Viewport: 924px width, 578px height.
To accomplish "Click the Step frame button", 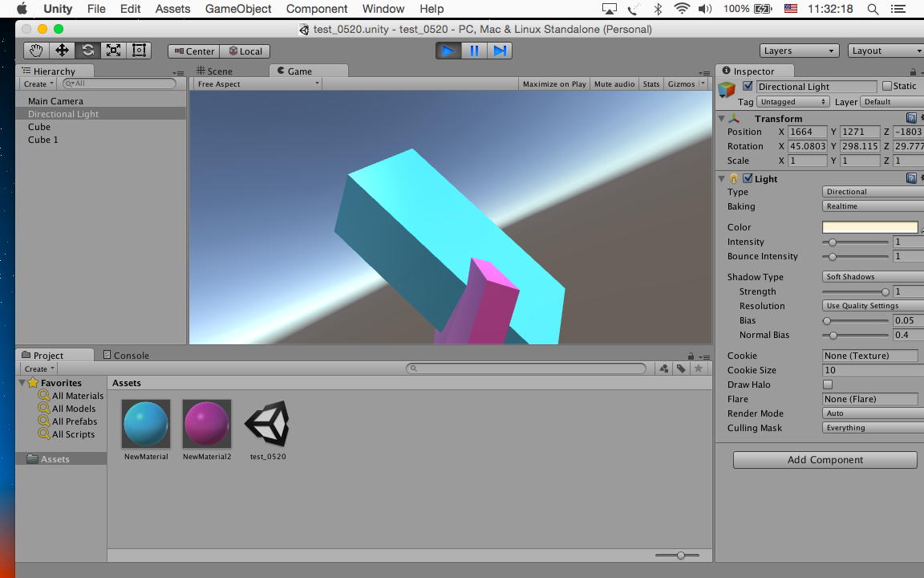I will click(500, 51).
